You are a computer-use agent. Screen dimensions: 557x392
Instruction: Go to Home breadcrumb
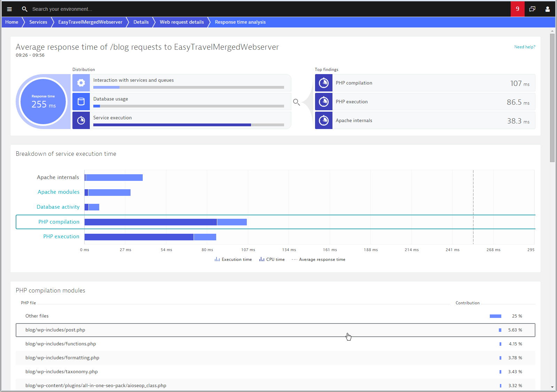(12, 22)
